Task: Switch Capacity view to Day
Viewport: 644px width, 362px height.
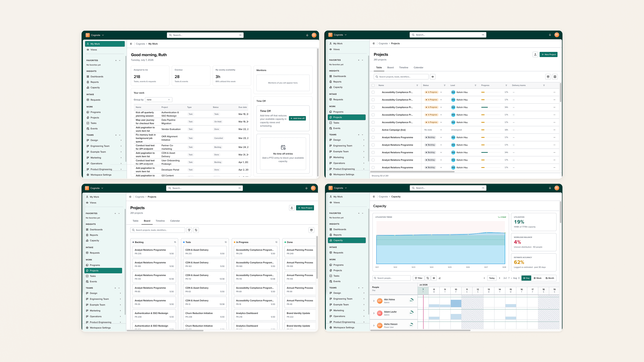Action: 526,278
